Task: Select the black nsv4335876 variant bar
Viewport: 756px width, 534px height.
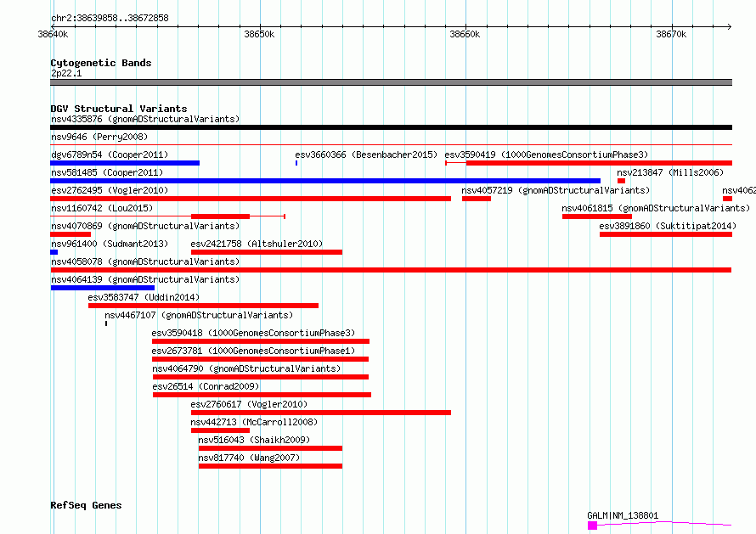Action: [391, 127]
